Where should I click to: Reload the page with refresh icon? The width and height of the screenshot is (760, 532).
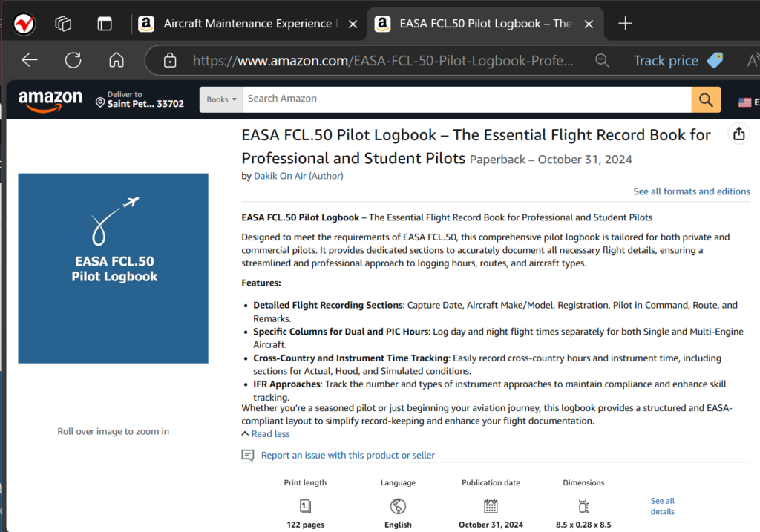click(73, 60)
